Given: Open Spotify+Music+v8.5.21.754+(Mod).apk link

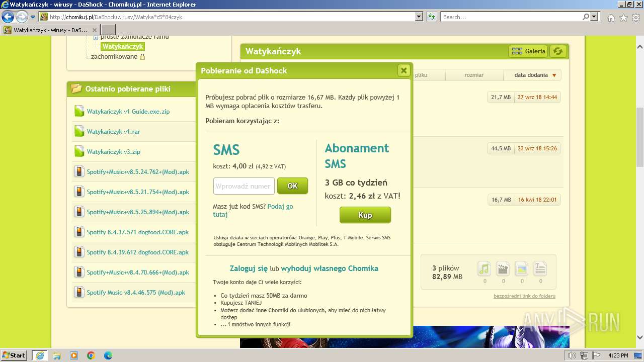Looking at the screenshot, I should tap(138, 192).
